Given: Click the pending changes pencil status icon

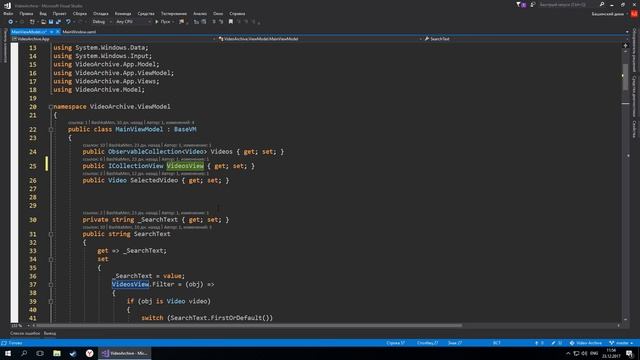Looking at the screenshot, I should (x=557, y=343).
